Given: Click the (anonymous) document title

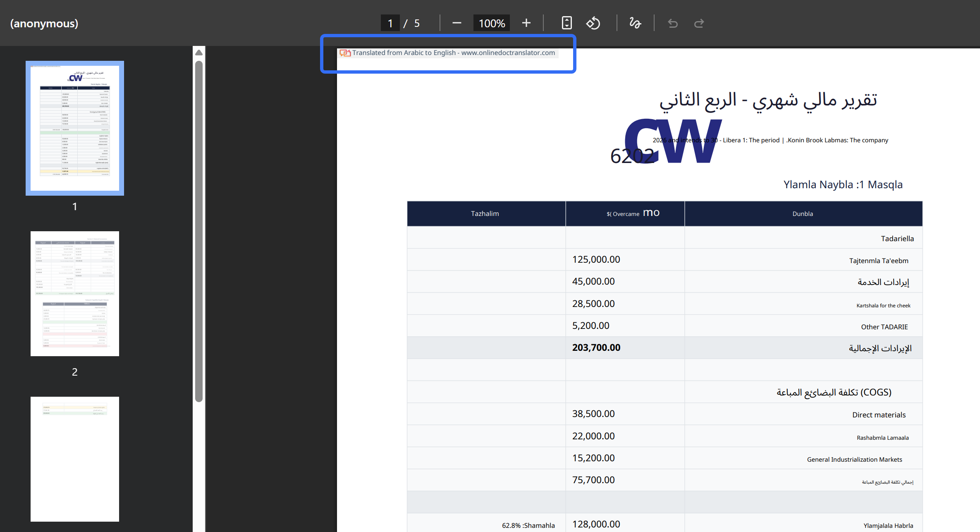Looking at the screenshot, I should tap(44, 23).
